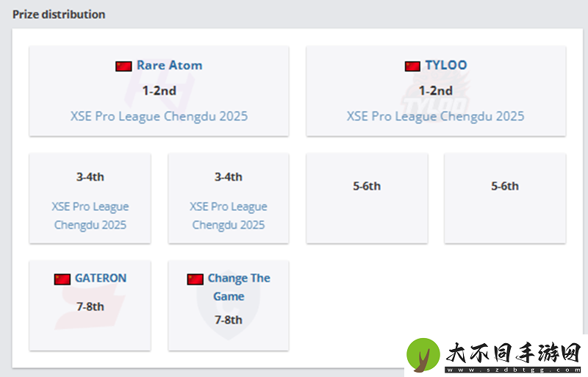Viewport: 588px width, 377px height.
Task: Click the flag beside Change The Game
Action: pyautogui.click(x=195, y=279)
